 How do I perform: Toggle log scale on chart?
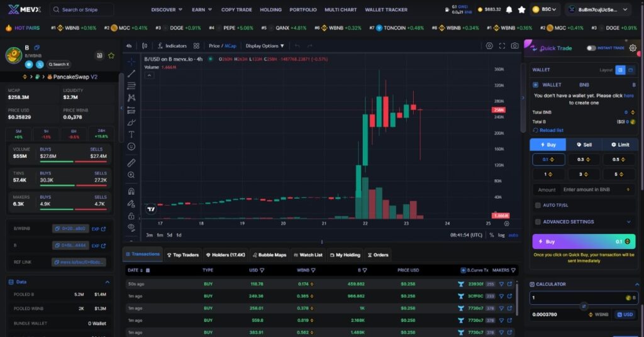click(x=501, y=235)
